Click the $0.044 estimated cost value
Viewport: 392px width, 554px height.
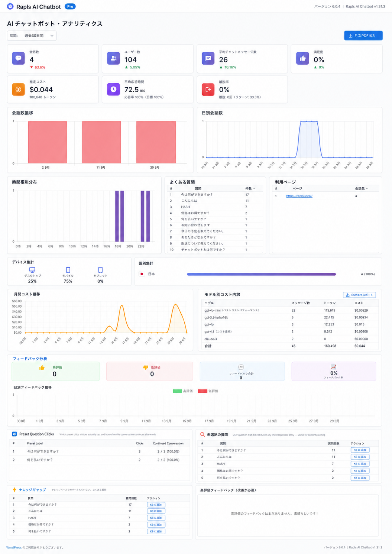coord(41,90)
